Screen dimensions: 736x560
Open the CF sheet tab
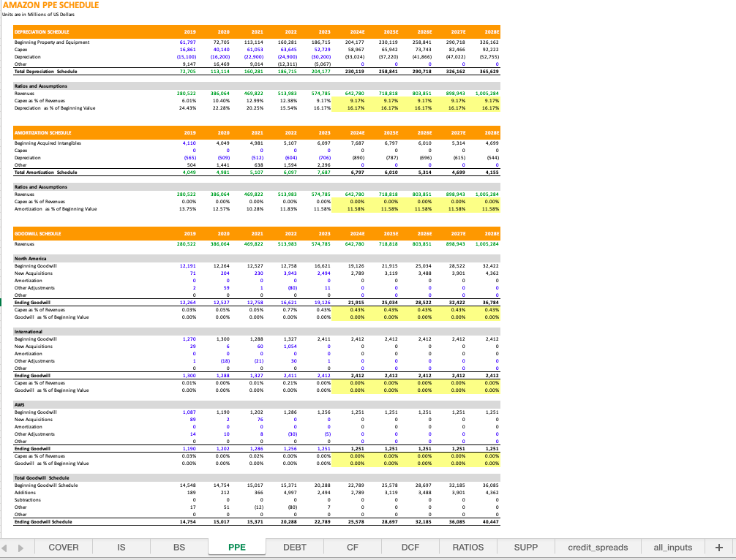point(353,548)
